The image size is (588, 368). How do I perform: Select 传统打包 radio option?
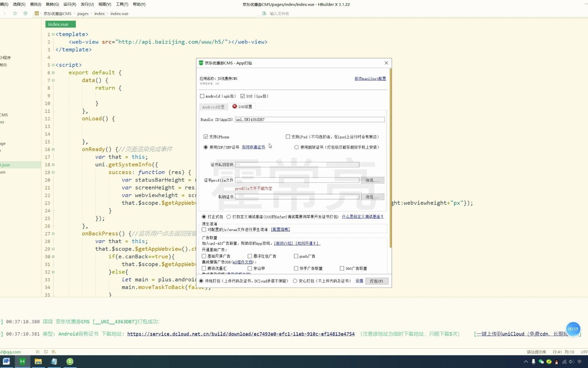pos(201,281)
